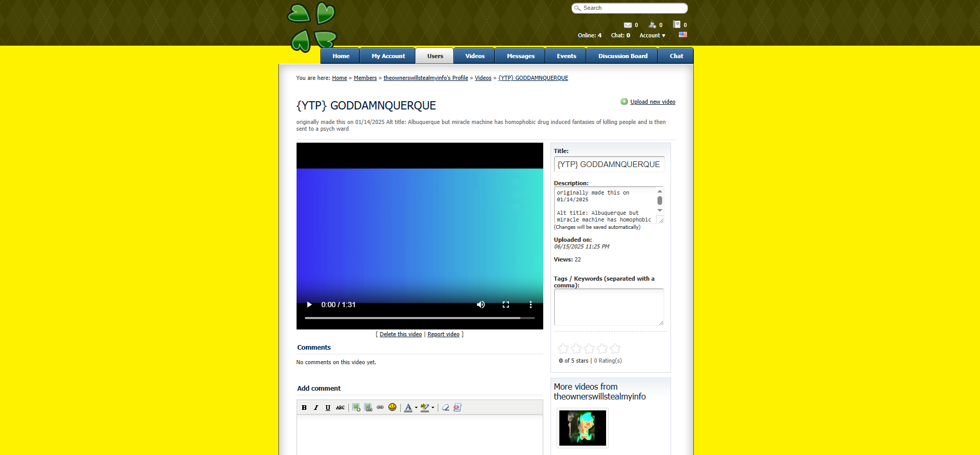Open the Home tab

[x=341, y=56]
